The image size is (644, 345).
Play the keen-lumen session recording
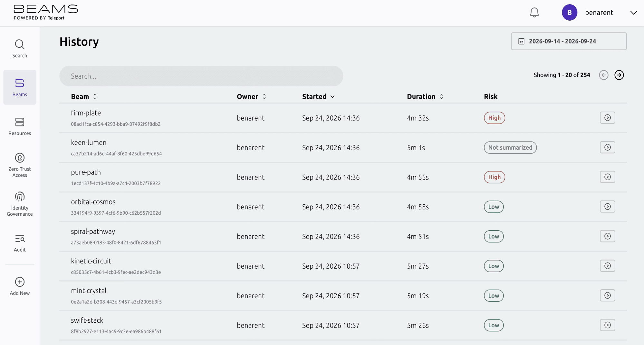[607, 147]
